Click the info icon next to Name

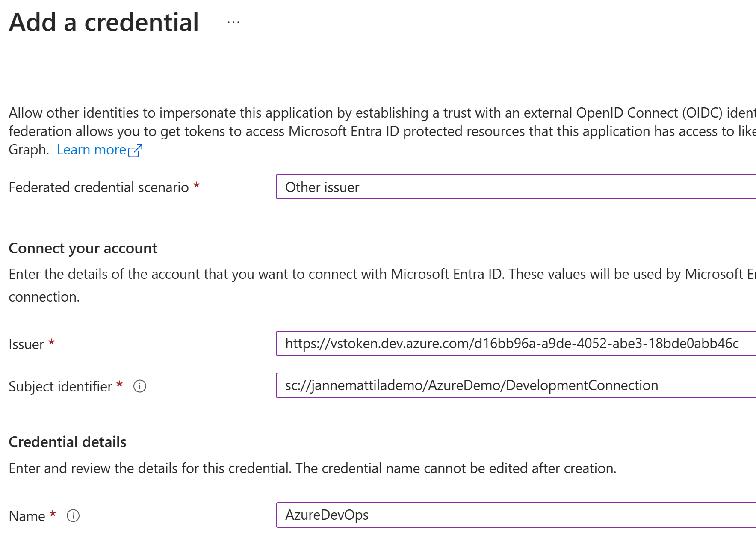(x=73, y=516)
